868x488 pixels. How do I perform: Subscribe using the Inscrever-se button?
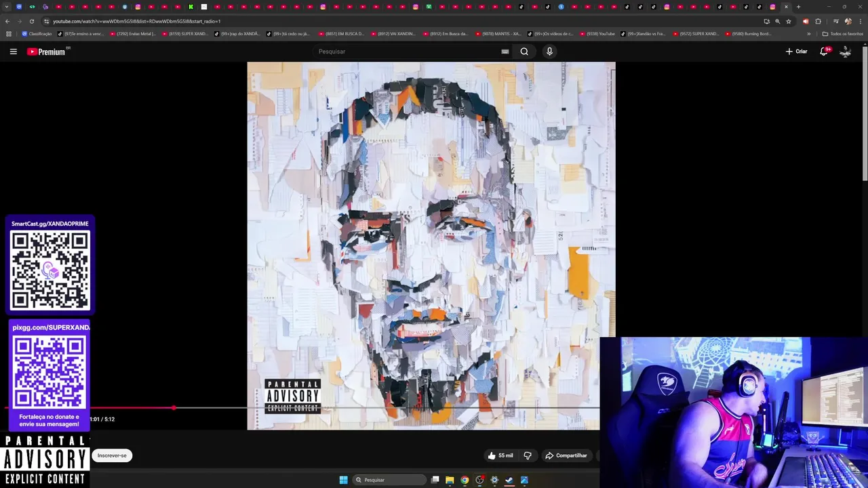tap(112, 455)
